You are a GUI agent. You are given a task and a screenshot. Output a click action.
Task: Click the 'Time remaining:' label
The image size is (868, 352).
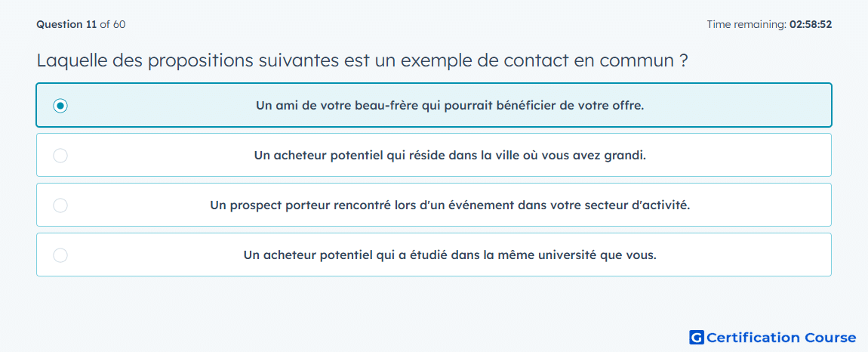(747, 24)
